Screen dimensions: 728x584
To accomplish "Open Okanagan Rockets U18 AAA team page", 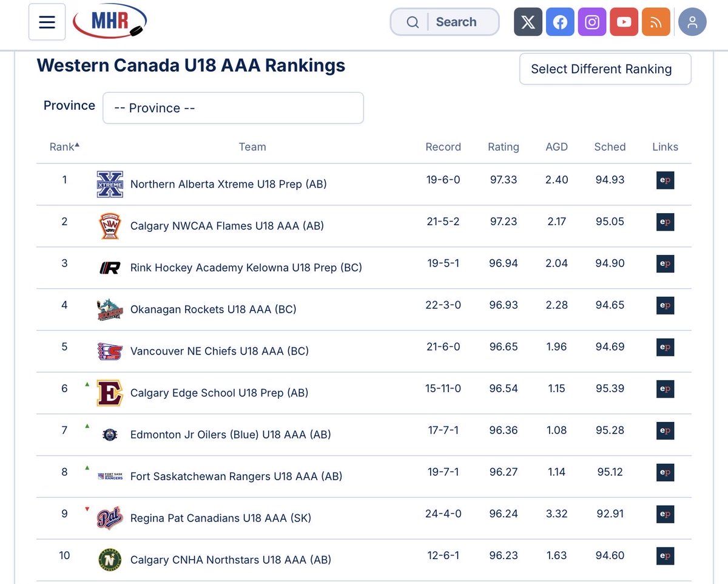I will coord(213,310).
